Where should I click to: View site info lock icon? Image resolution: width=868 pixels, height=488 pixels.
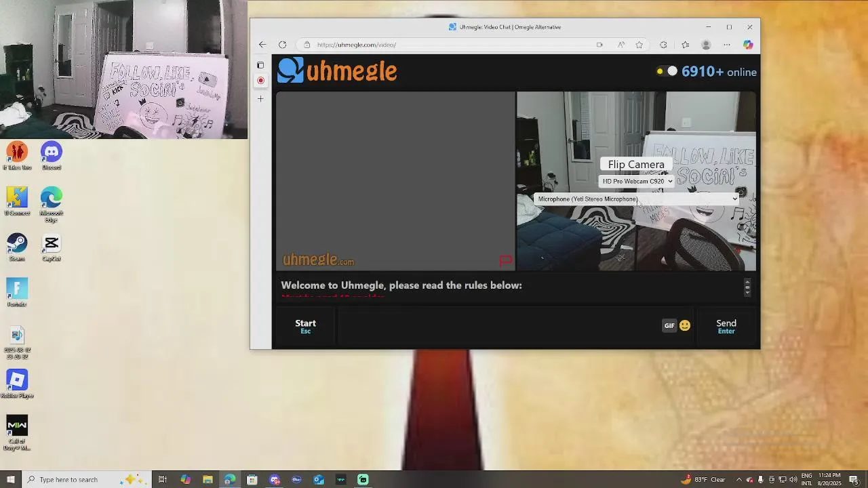pyautogui.click(x=307, y=45)
